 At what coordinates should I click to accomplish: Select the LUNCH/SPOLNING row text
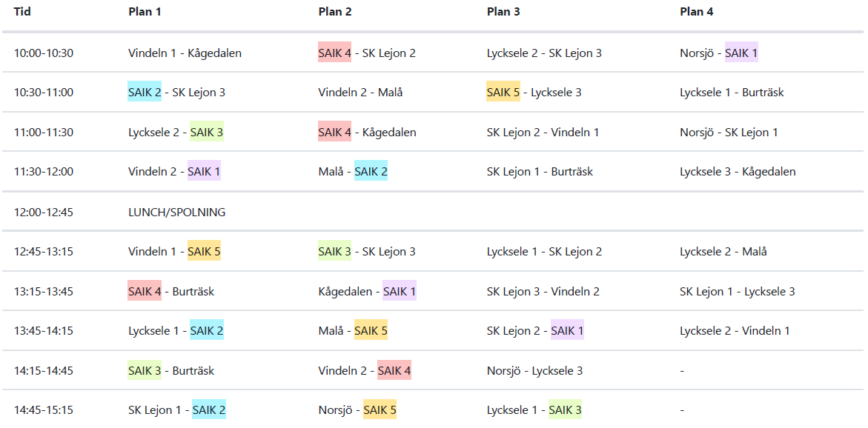coord(176,213)
